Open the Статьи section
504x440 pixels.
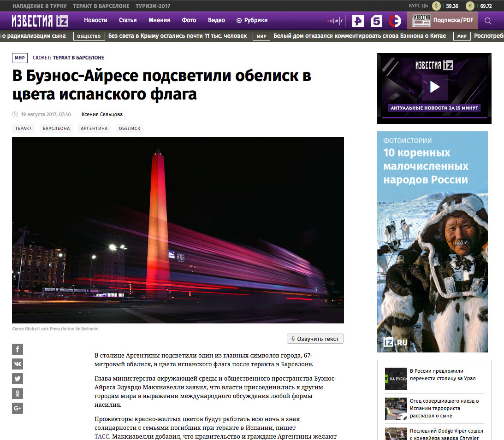tap(128, 20)
